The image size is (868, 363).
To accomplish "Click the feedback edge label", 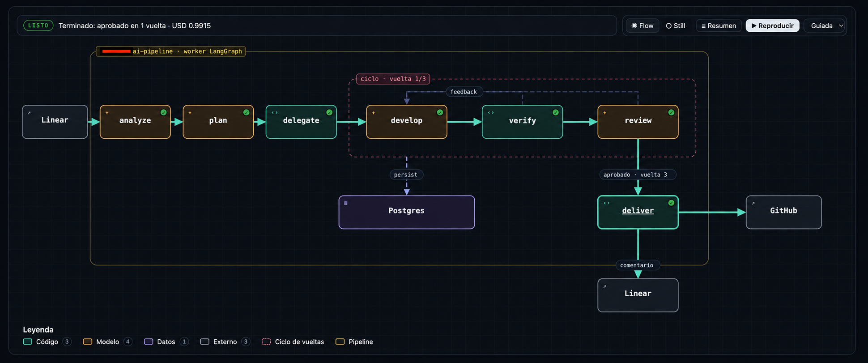I will tap(464, 92).
